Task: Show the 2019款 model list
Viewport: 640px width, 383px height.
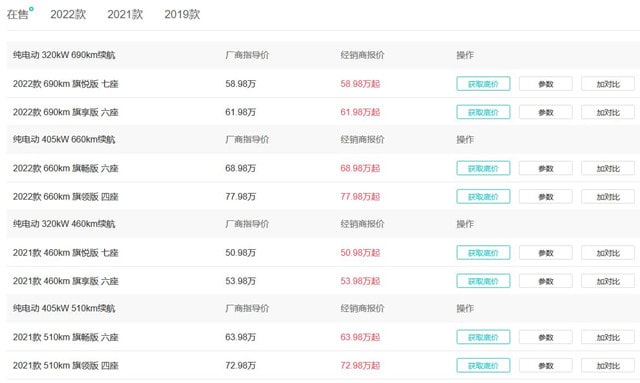Action: pos(182,14)
